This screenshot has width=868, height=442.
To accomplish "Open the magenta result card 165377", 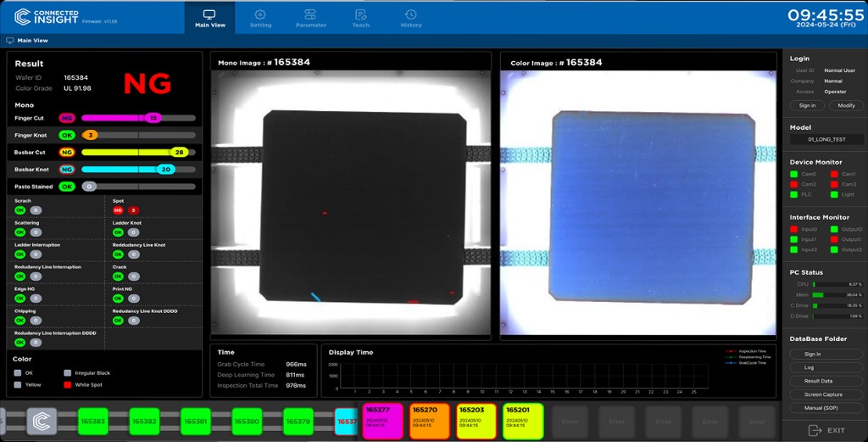I will coord(383,421).
